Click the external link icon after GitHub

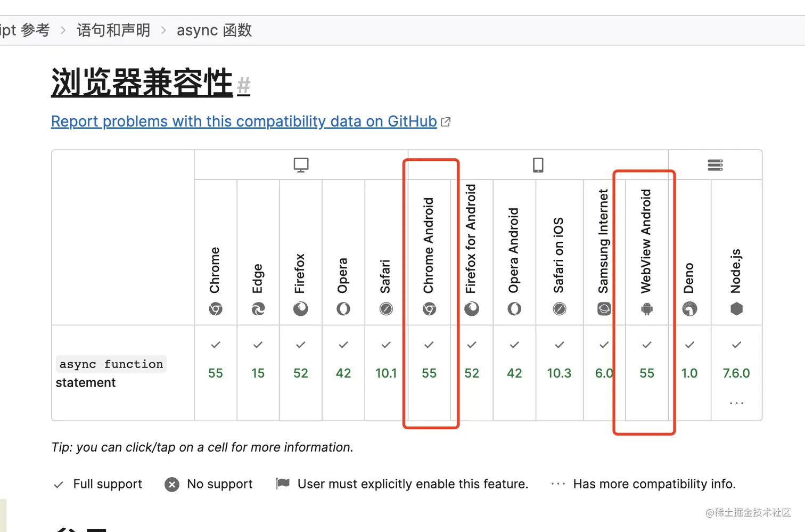[446, 122]
